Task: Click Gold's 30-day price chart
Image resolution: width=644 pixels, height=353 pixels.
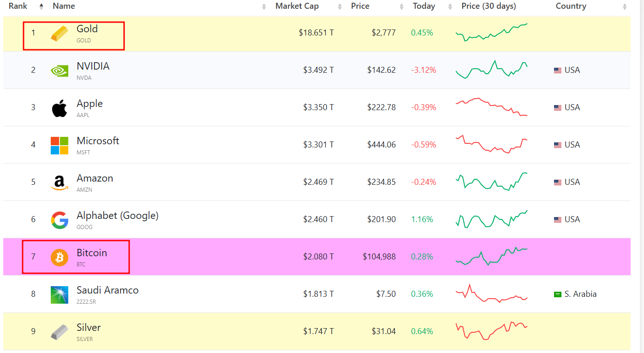Action: 491,32
